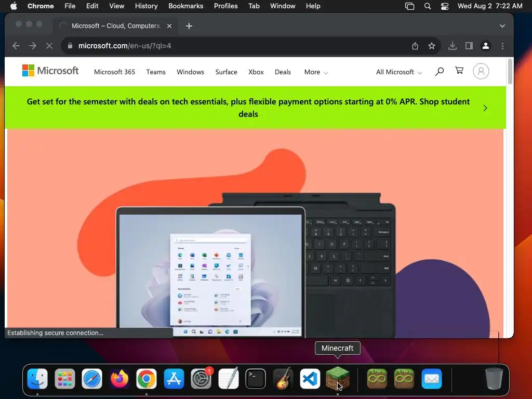Open Launchpad in the Dock
532x399 pixels.
click(65, 379)
